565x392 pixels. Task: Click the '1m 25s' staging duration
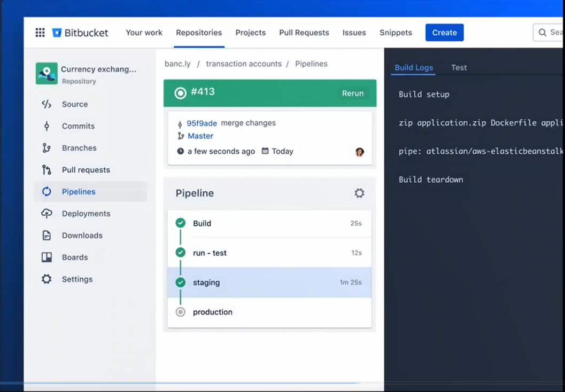point(351,283)
